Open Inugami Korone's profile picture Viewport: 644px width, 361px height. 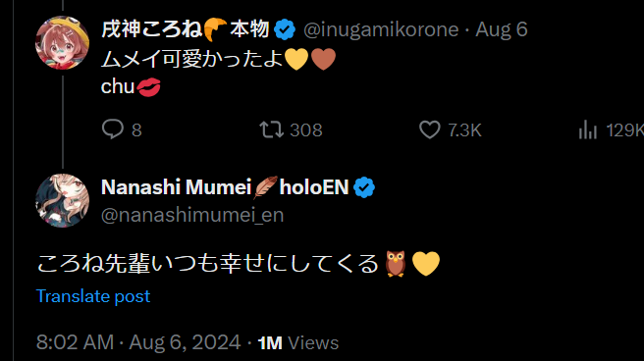click(63, 42)
